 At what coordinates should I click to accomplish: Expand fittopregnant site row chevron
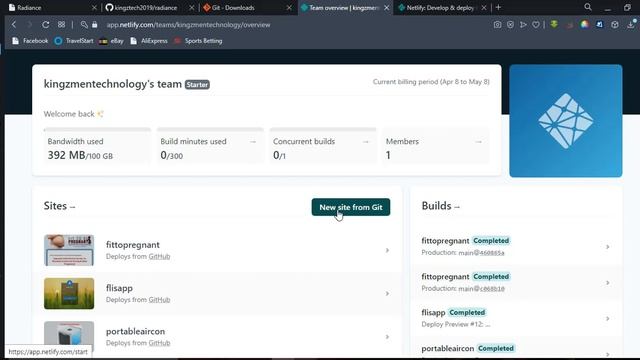[x=387, y=250]
